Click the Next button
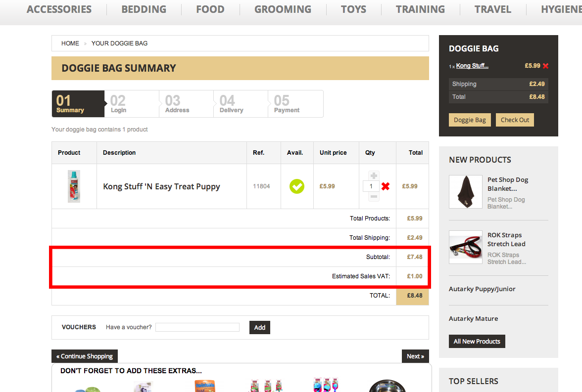 [x=415, y=356]
